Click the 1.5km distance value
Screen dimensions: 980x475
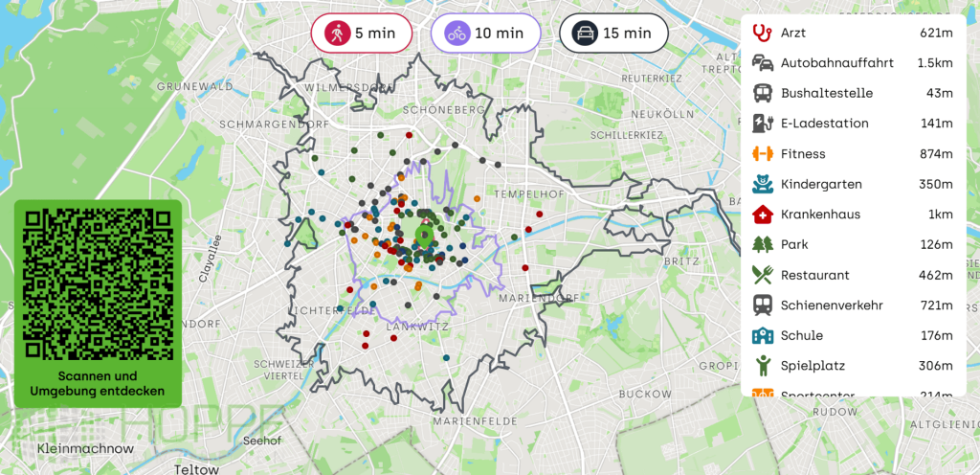(x=935, y=62)
